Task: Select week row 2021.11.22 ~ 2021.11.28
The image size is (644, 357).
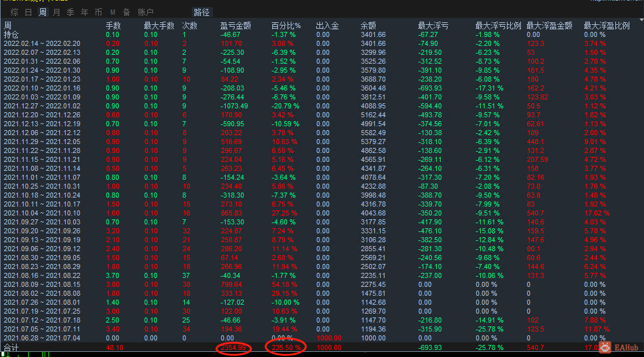Action: pos(322,151)
